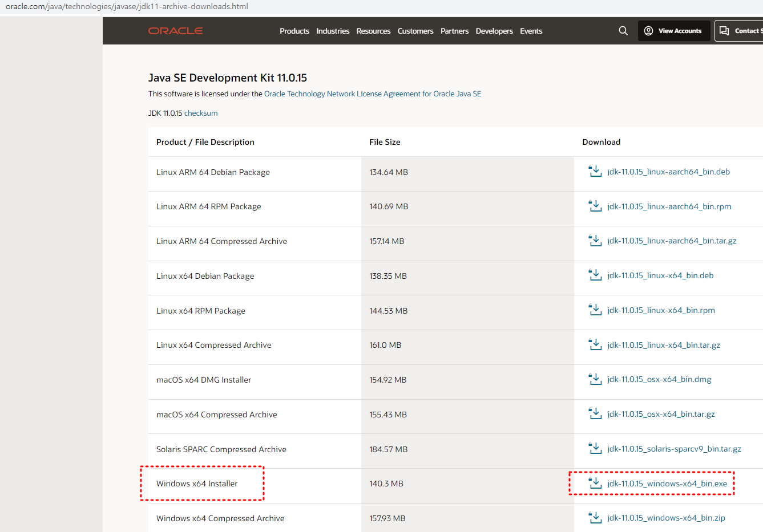
Task: Open the Products menu
Action: pyautogui.click(x=294, y=31)
